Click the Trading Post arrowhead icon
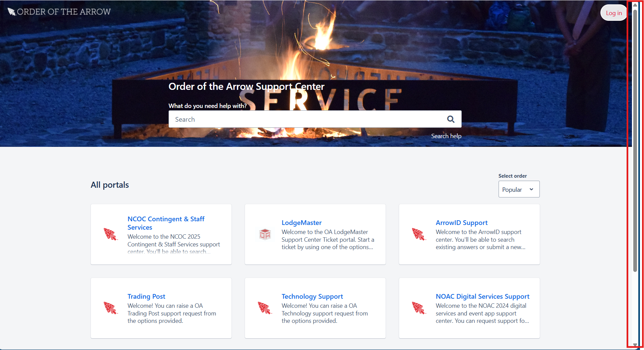The width and height of the screenshot is (644, 350). click(110, 308)
